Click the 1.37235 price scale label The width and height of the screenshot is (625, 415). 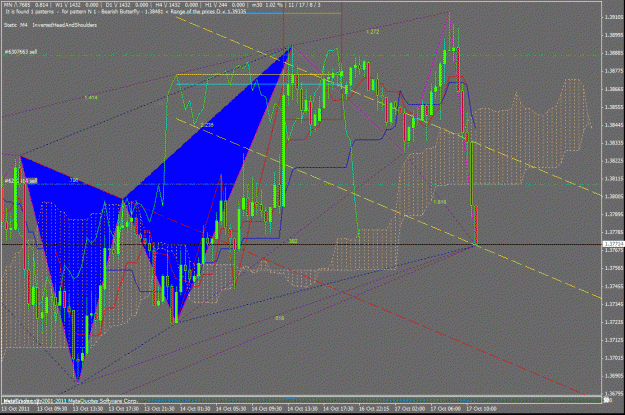click(x=614, y=322)
